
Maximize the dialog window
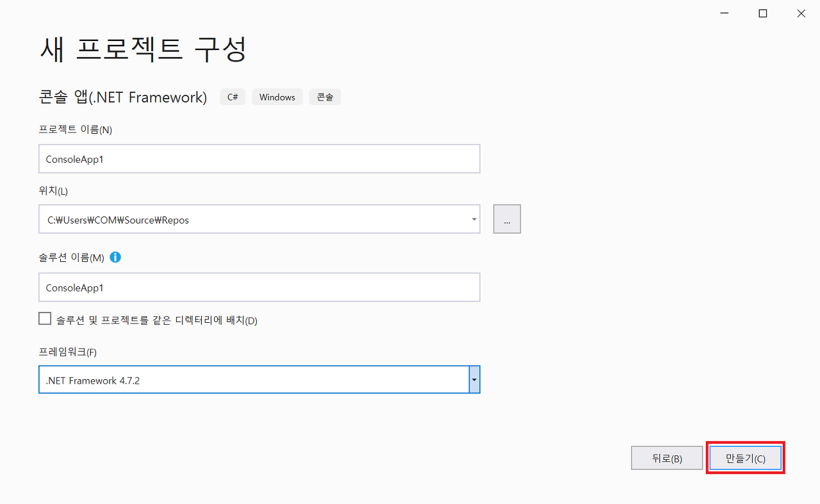[762, 13]
